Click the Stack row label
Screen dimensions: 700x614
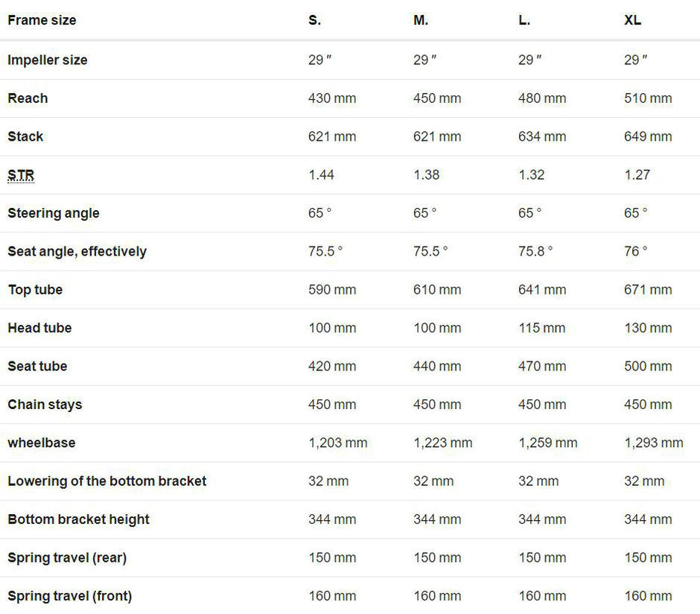(x=25, y=136)
